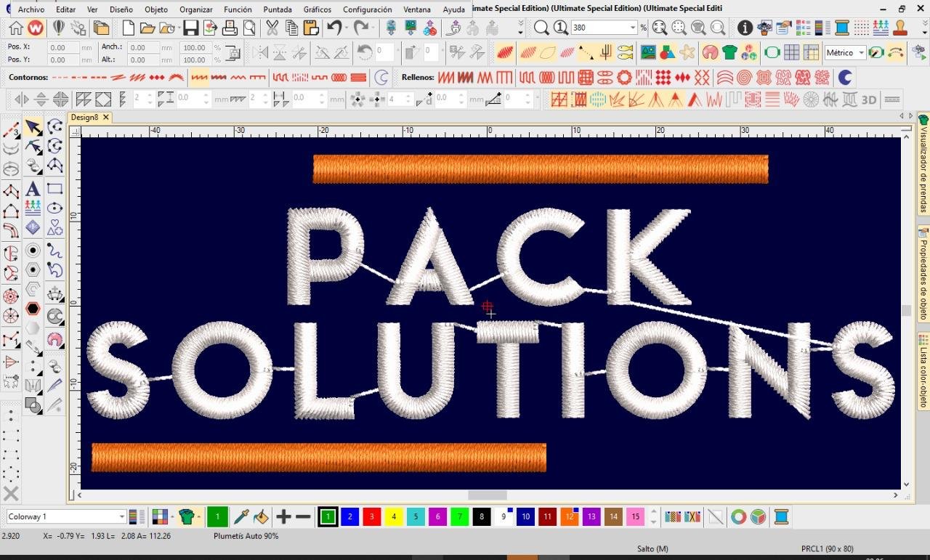This screenshot has height=560, width=930.
Task: Click the Wilcom red W home icon
Action: (35, 28)
